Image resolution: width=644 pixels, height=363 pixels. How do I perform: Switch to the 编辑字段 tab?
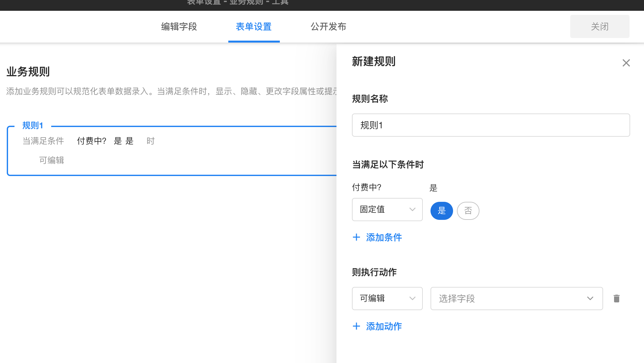coord(179,26)
